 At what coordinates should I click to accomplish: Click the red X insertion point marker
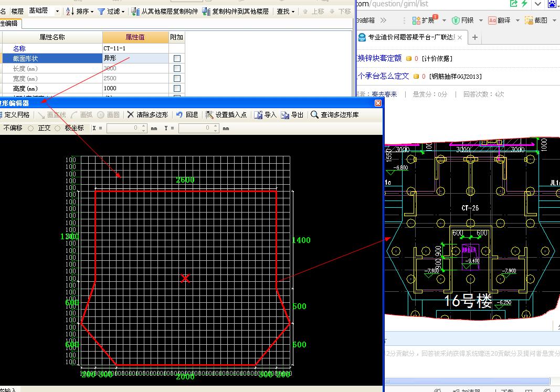[x=185, y=278]
